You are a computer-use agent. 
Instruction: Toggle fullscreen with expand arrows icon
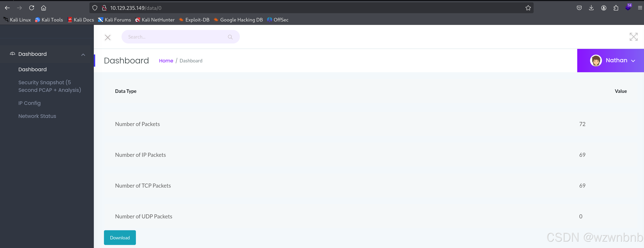(x=634, y=37)
